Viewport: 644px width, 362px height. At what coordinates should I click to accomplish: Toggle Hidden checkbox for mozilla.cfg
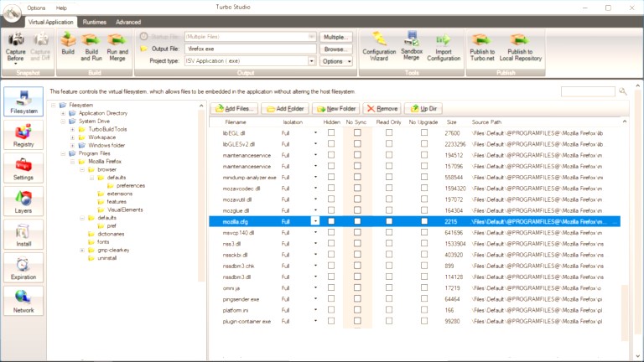tap(331, 221)
